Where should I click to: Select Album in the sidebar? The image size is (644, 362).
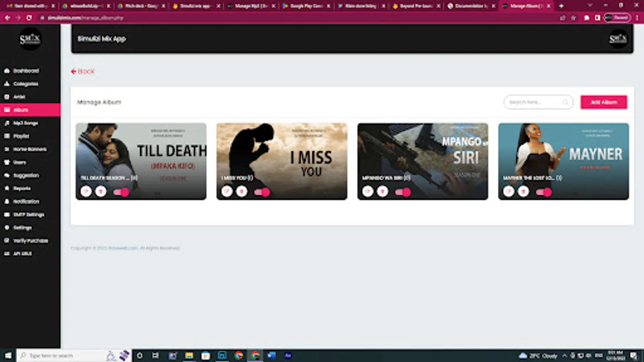point(30,110)
